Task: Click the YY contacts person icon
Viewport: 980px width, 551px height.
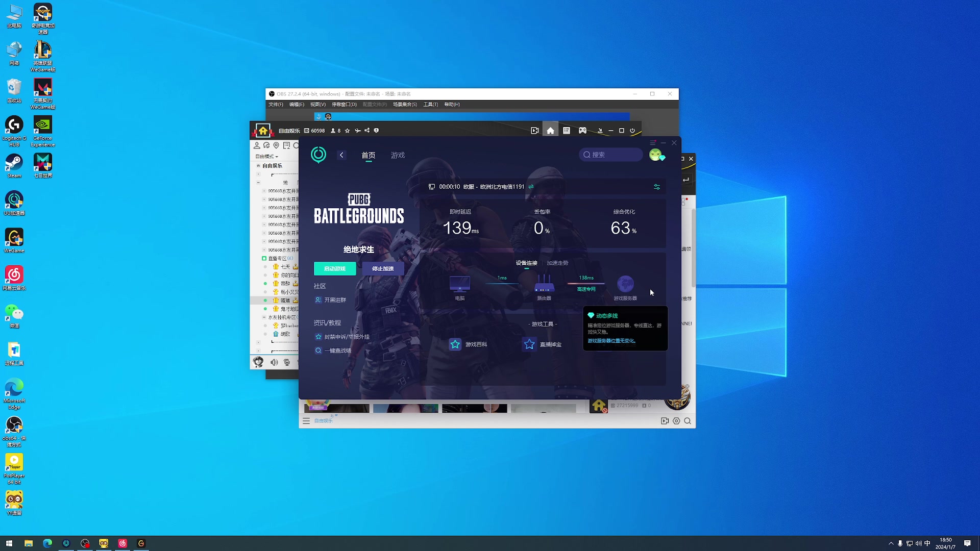Action: click(x=257, y=145)
